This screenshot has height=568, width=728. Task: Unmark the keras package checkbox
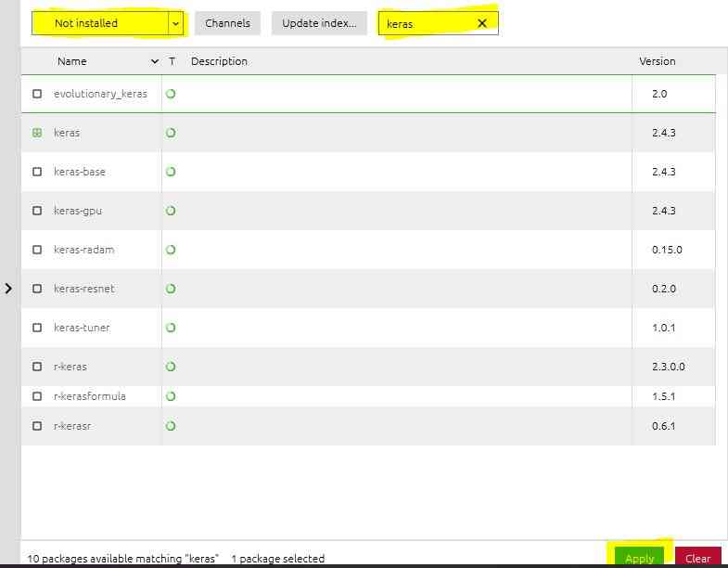click(37, 133)
